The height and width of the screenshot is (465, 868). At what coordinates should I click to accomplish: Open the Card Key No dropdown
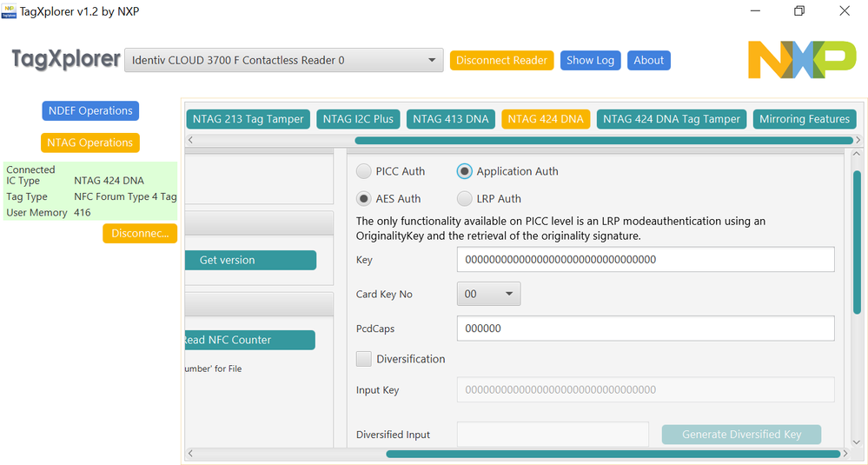(488, 294)
